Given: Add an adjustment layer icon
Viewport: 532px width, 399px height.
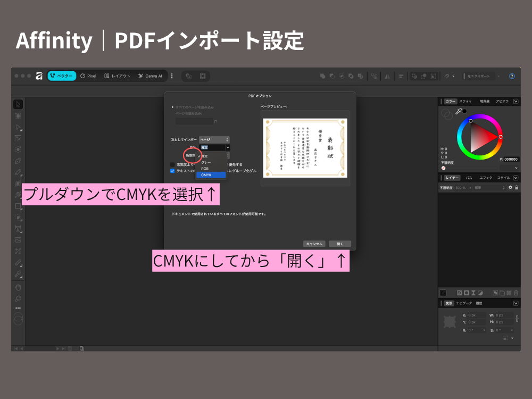Looking at the screenshot, I should [480, 293].
